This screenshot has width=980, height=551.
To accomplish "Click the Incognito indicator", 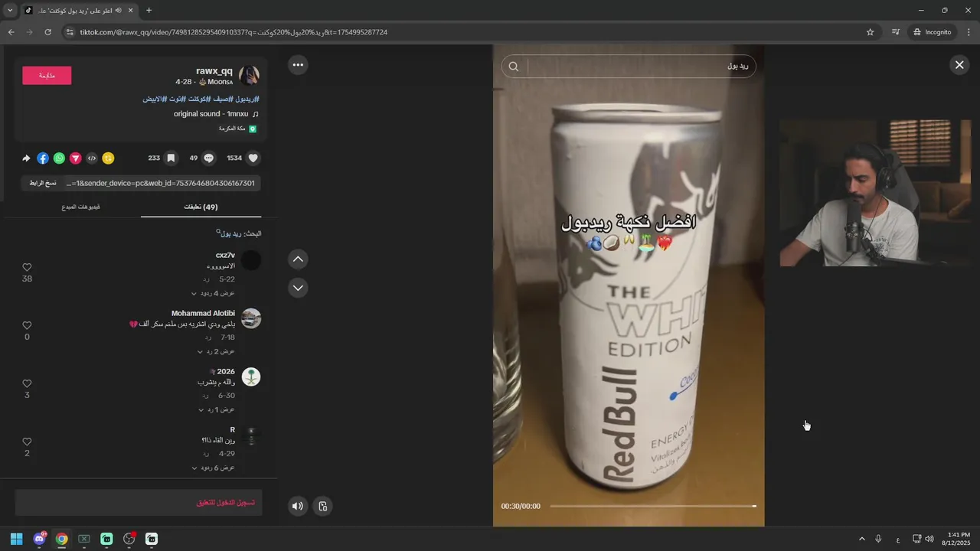I will point(932,32).
